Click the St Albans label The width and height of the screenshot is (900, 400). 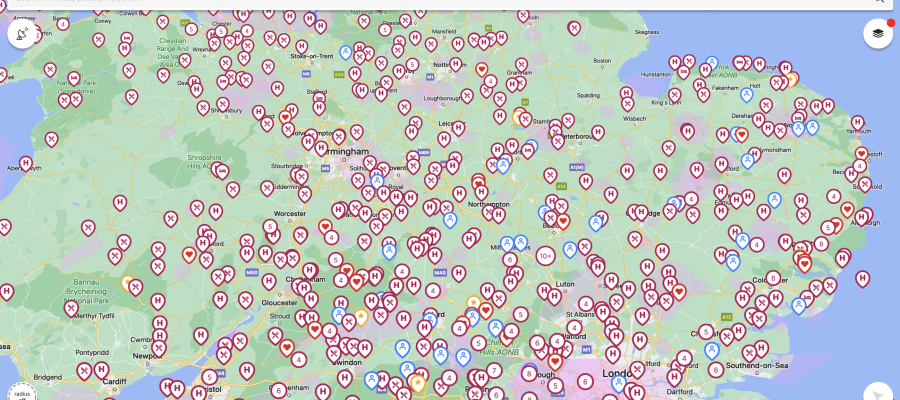pyautogui.click(x=578, y=314)
